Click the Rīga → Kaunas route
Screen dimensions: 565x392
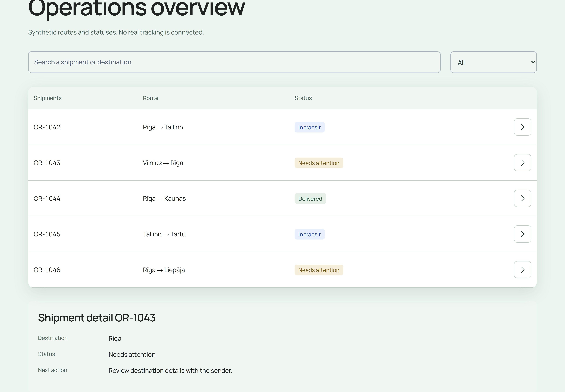coord(164,198)
